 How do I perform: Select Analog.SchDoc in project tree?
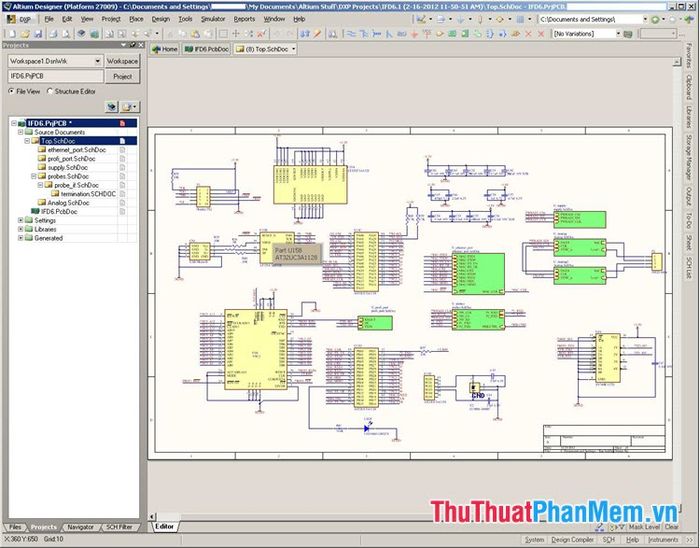click(68, 203)
